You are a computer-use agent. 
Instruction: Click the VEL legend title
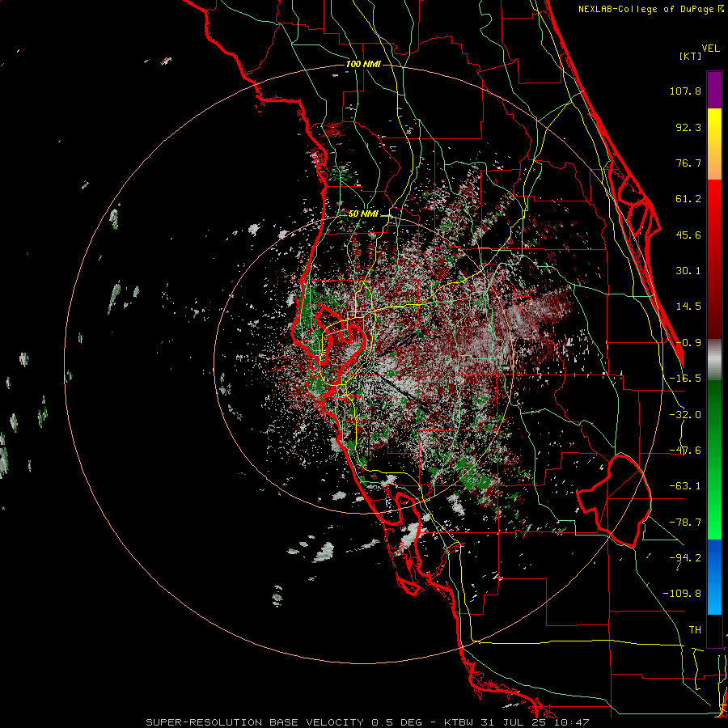710,49
